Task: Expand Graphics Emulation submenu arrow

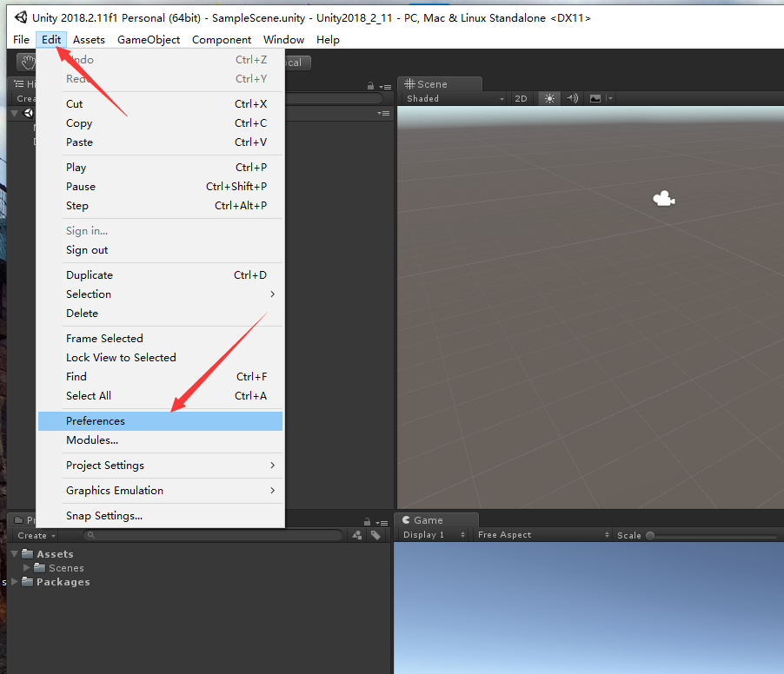Action: (273, 490)
